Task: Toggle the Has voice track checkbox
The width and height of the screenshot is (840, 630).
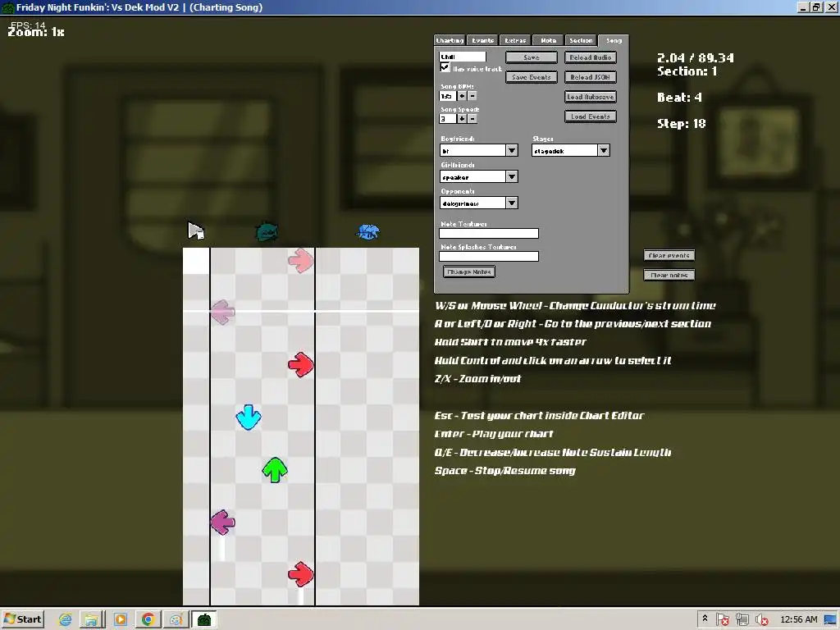Action: 445,67
